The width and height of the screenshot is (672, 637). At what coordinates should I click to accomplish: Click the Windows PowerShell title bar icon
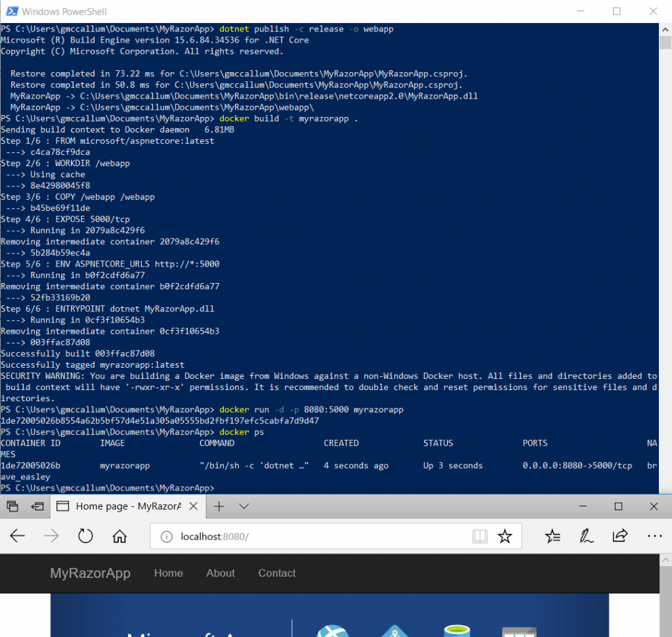coord(12,11)
